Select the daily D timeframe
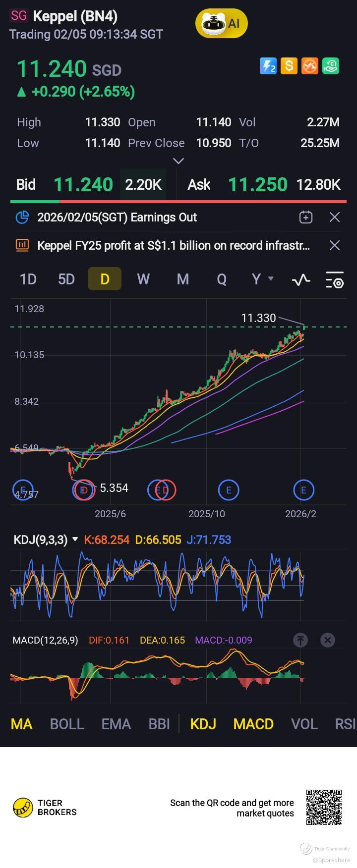The width and height of the screenshot is (357, 868). point(105,279)
